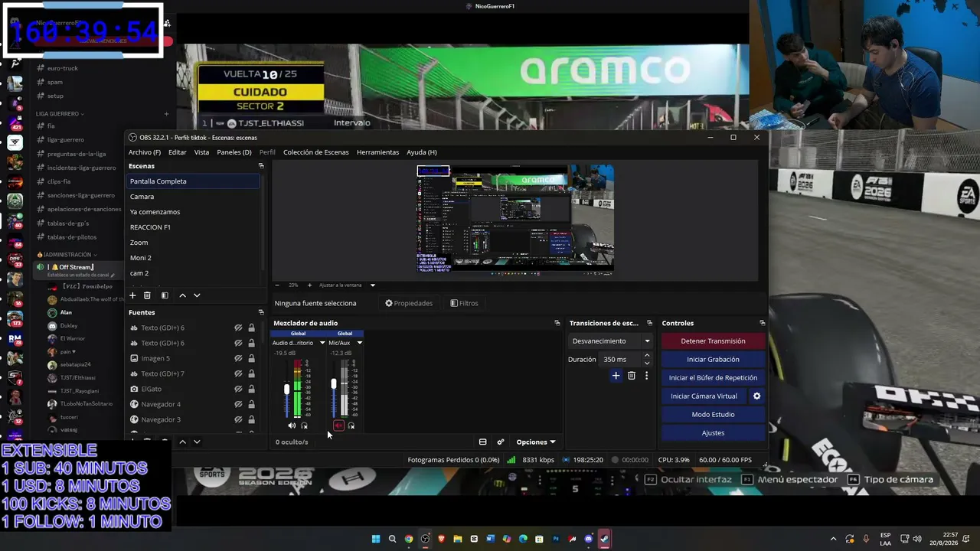Show the ElGato source

(238, 389)
